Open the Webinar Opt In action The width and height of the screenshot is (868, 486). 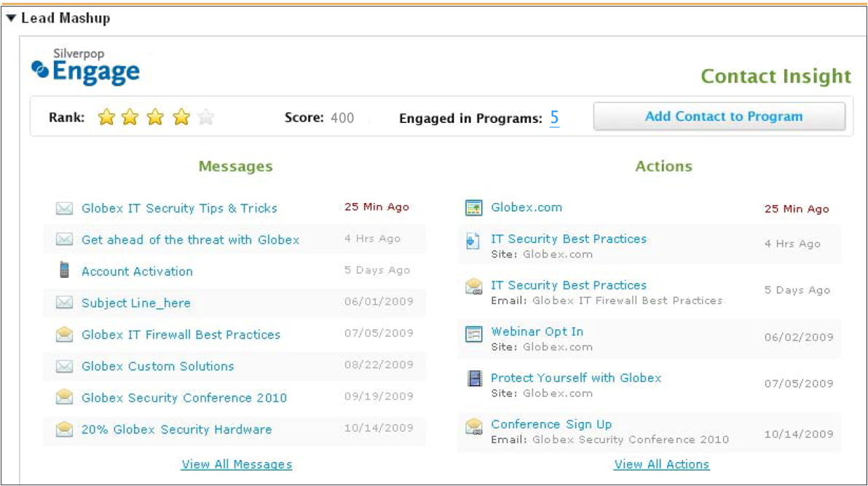pyautogui.click(x=537, y=332)
